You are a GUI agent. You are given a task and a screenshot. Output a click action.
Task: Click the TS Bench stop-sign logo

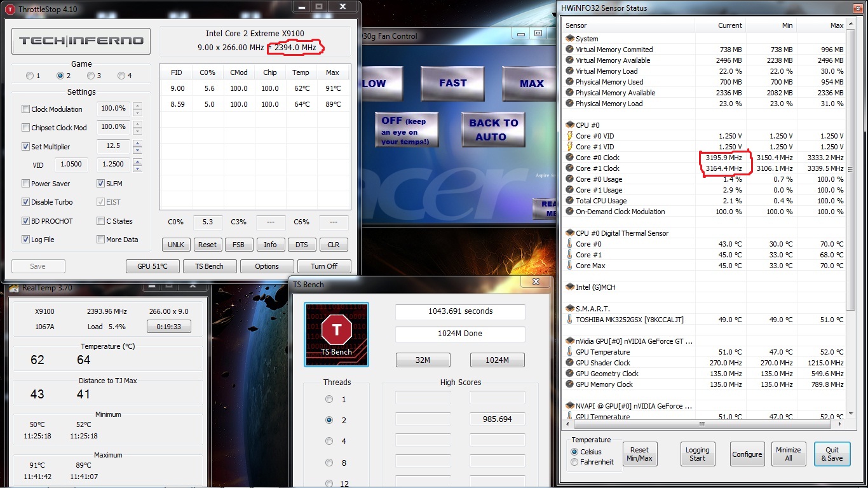tap(337, 334)
